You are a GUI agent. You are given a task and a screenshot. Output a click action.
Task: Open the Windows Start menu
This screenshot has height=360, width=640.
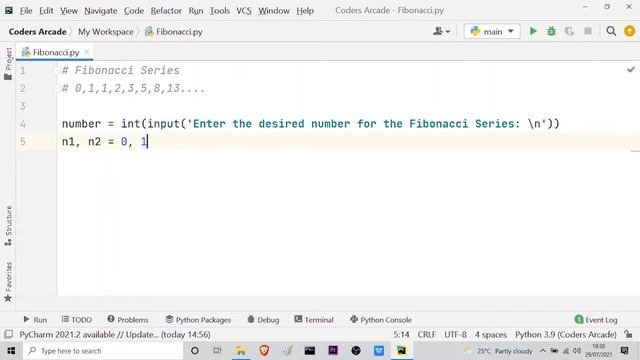coord(11,351)
